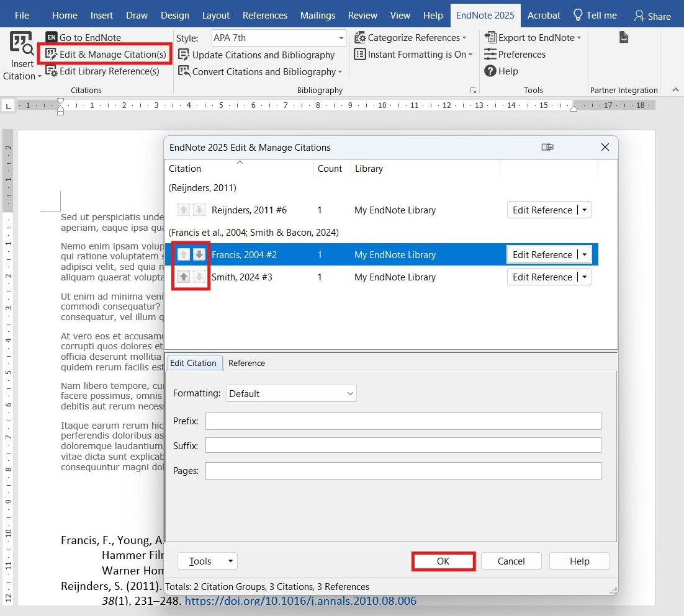684x616 pixels.
Task: Open Go to EndNote
Action: click(83, 37)
